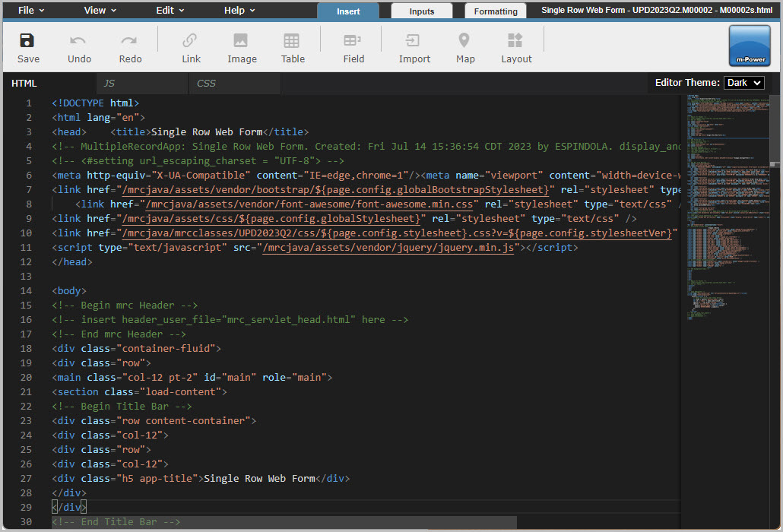Click the </head> closing tag
The height and width of the screenshot is (532, 783).
(72, 262)
